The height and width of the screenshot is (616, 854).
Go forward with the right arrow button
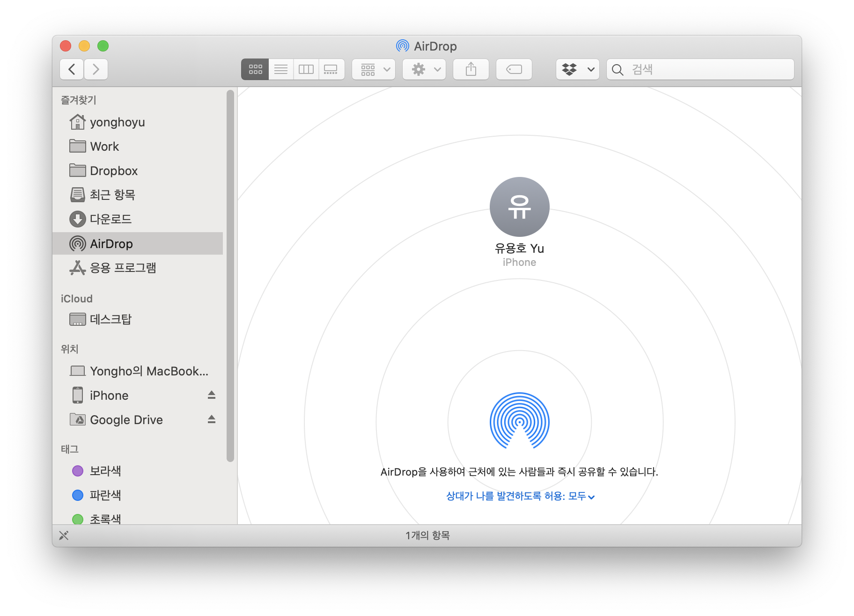pos(96,69)
